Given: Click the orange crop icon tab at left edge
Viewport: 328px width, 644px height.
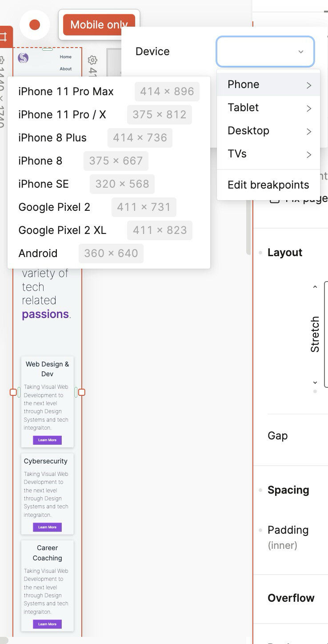Looking at the screenshot, I should 4,37.
